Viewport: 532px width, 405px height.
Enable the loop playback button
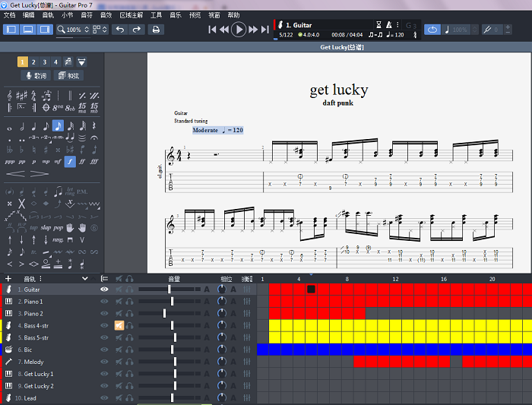coord(432,30)
